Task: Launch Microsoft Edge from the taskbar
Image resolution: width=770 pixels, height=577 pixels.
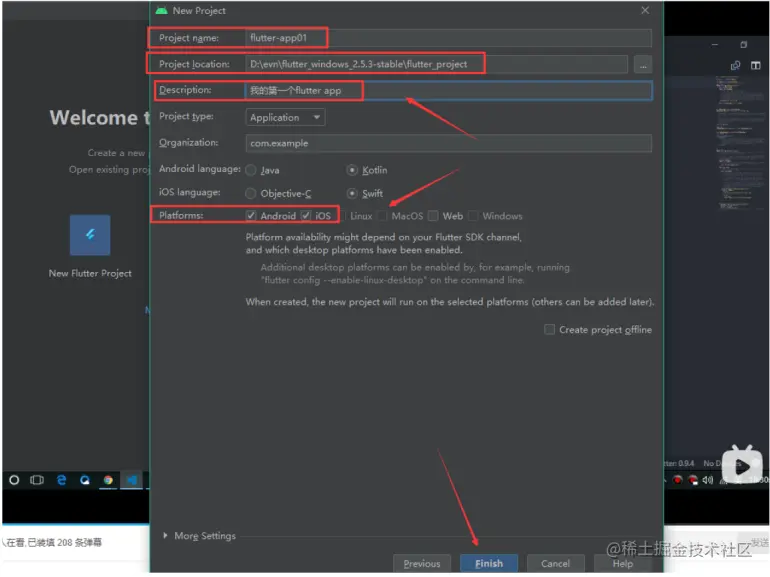Action: [61, 480]
